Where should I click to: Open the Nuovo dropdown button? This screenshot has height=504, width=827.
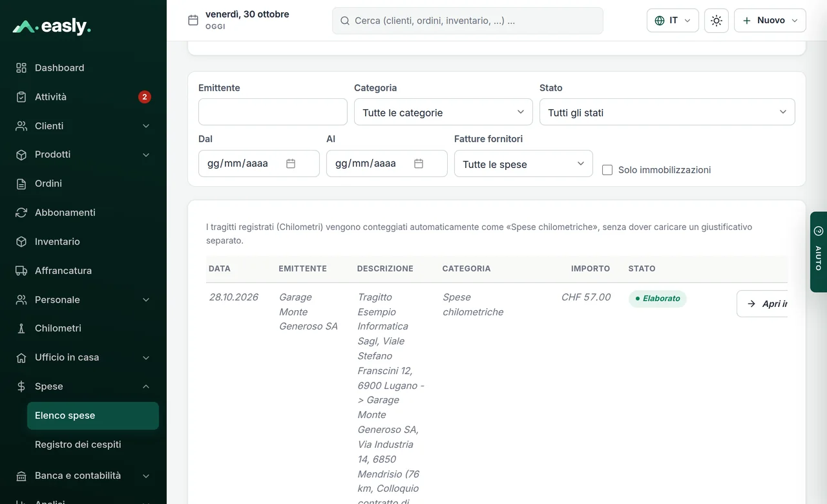pos(770,21)
